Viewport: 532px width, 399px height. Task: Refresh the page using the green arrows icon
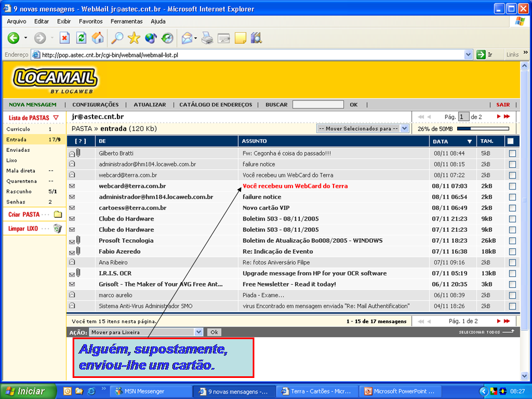click(x=81, y=38)
